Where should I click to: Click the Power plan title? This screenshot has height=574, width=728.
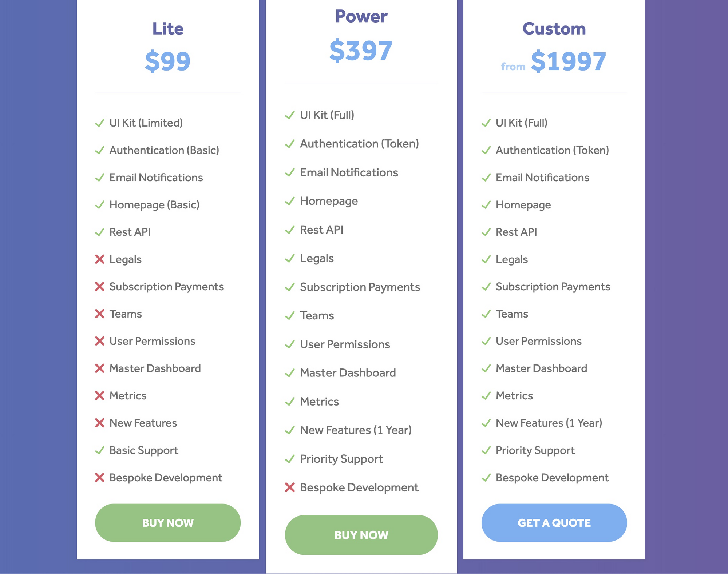361,16
